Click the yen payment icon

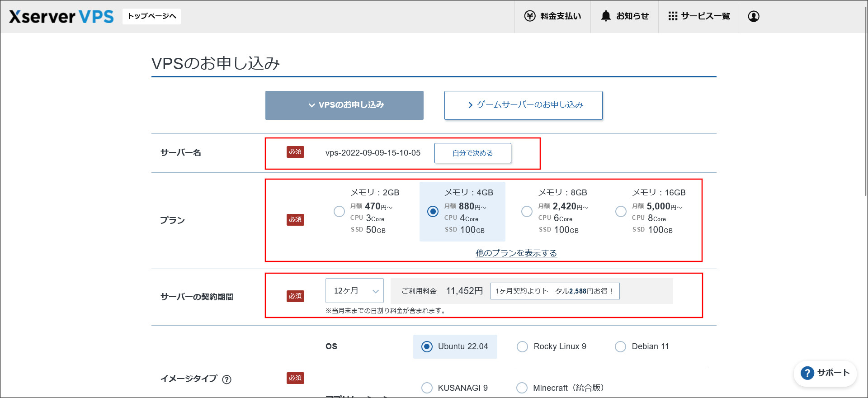530,16
